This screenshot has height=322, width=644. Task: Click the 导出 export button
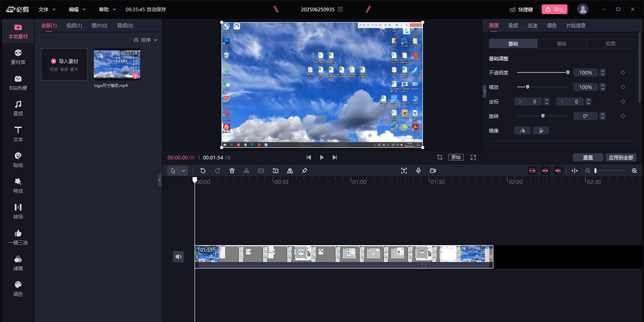pos(554,10)
